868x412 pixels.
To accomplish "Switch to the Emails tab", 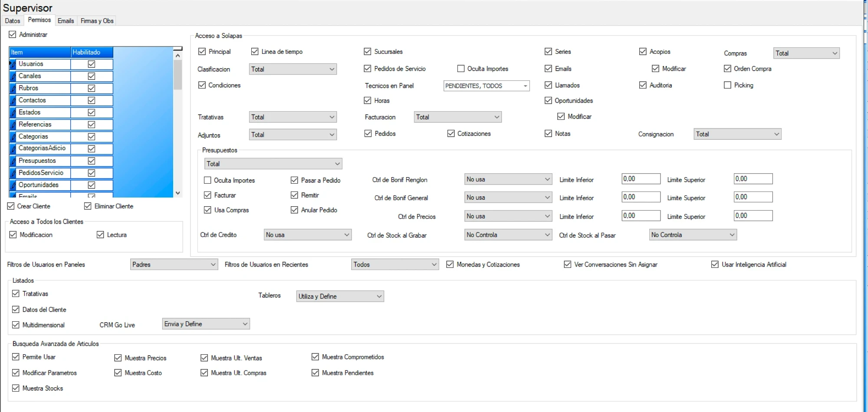I will pyautogui.click(x=66, y=21).
